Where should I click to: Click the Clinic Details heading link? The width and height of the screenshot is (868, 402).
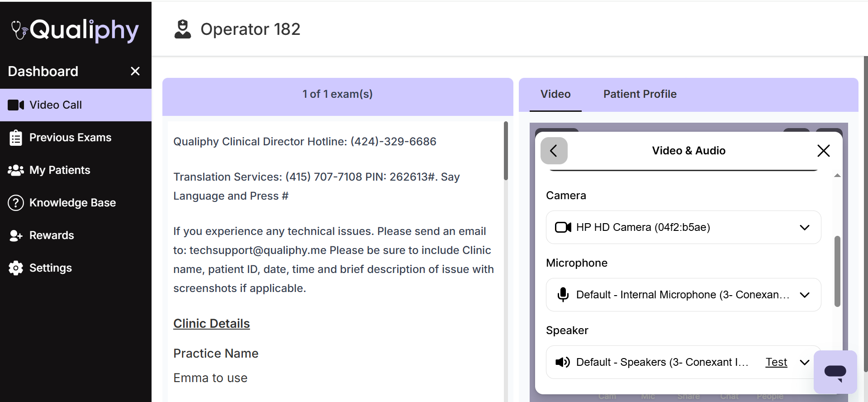click(x=211, y=324)
